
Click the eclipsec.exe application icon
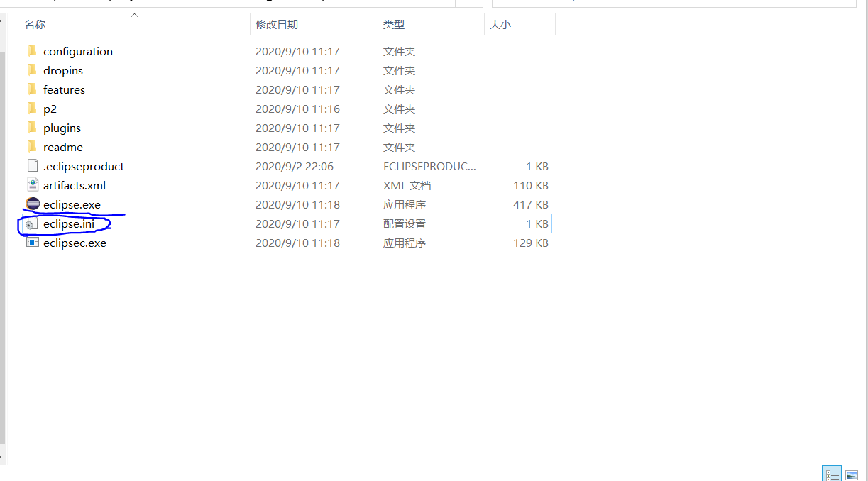(x=32, y=243)
